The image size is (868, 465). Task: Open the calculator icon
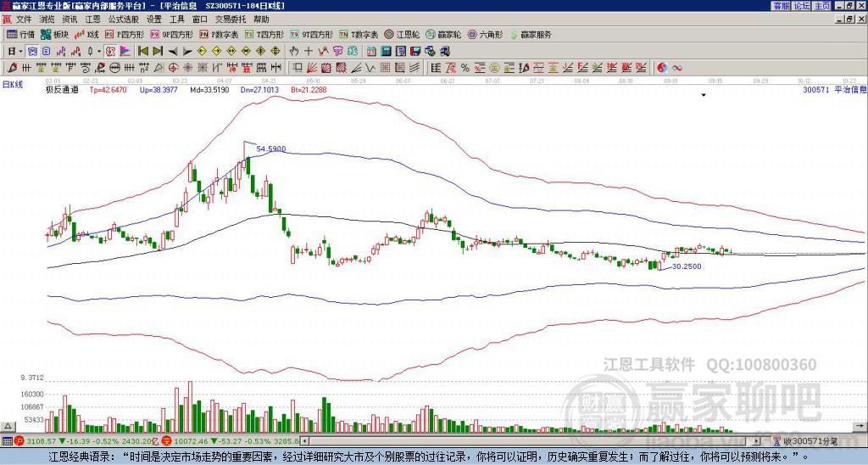tap(387, 52)
